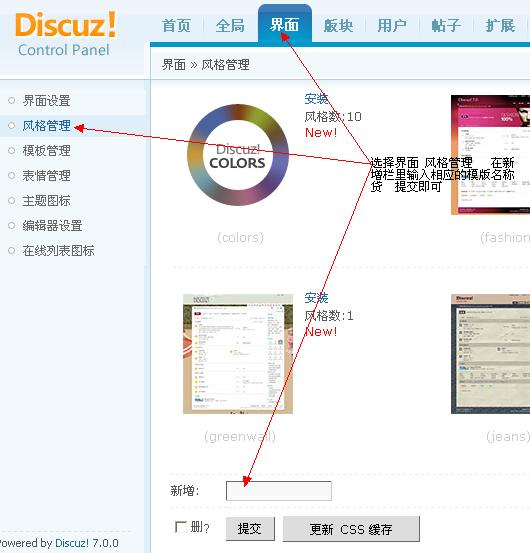Viewport: 530px width, 553px height.
Task: Open 模板管理 from sidebar
Action: coord(46,151)
